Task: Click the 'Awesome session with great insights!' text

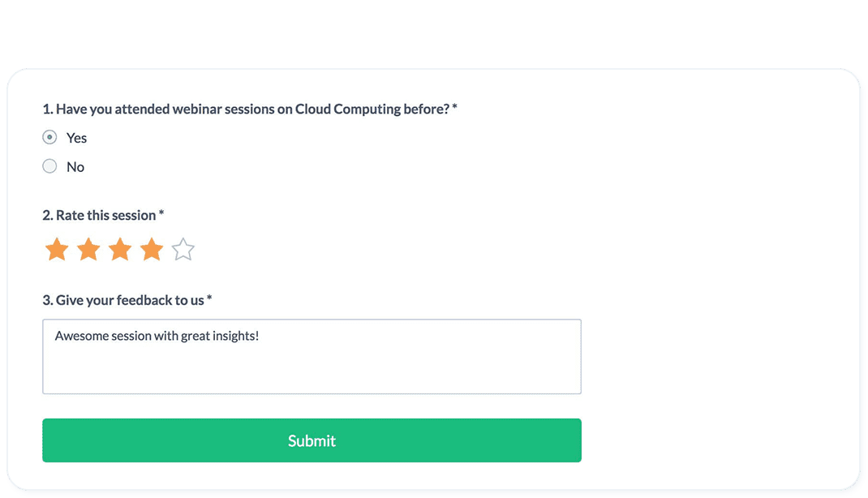Action: (x=157, y=336)
